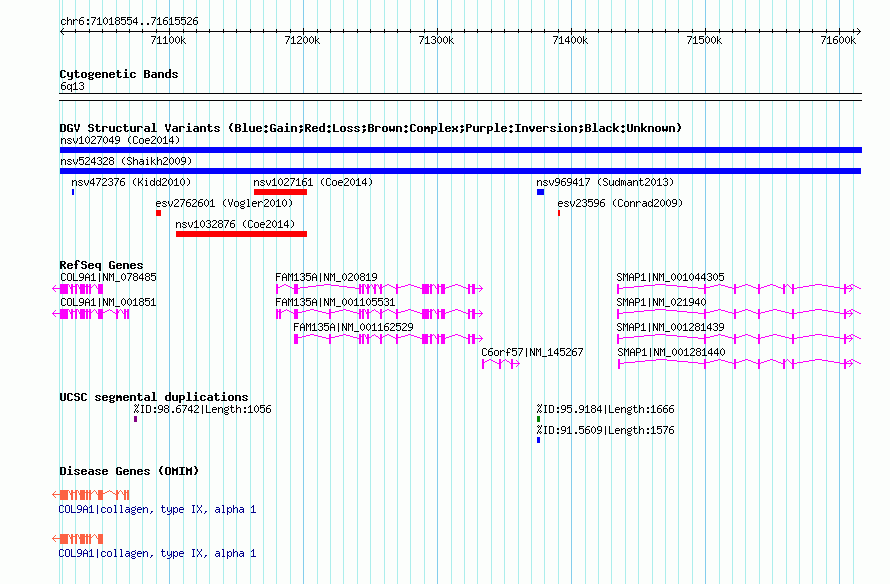
Task: Select the %ID:91.5609|Length:1576 label
Action: (606, 431)
